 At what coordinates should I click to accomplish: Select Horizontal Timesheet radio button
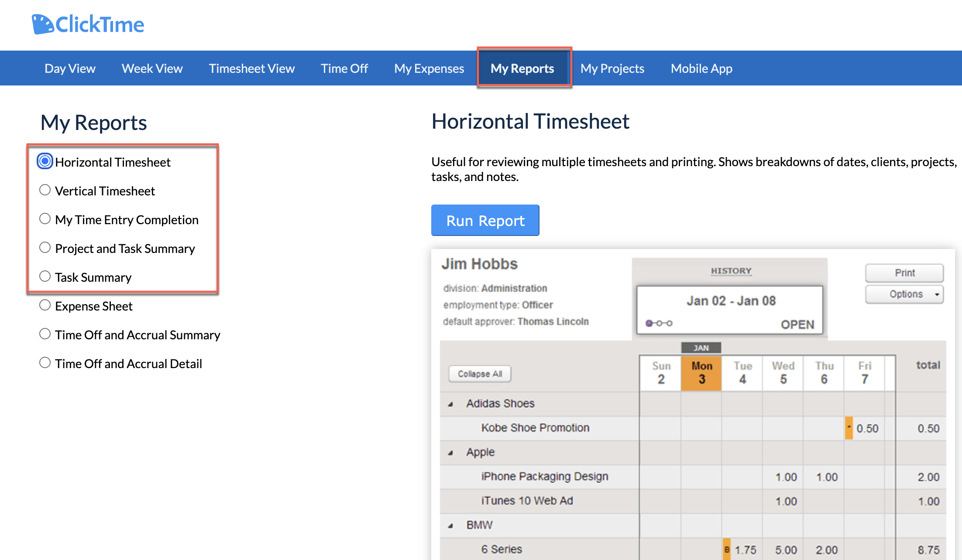click(x=45, y=161)
